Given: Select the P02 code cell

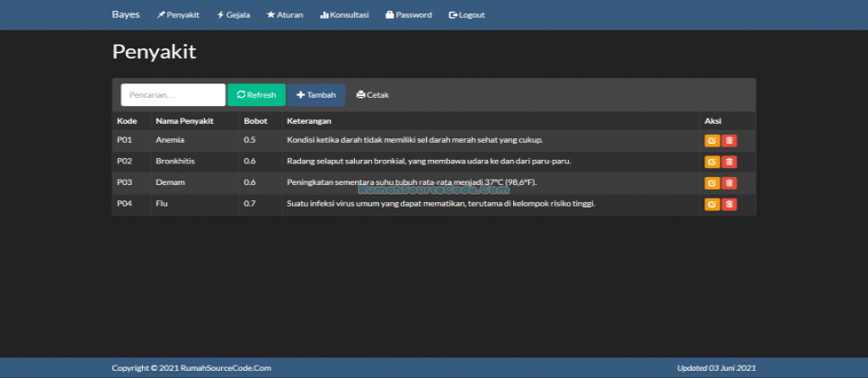Looking at the screenshot, I should tap(125, 161).
